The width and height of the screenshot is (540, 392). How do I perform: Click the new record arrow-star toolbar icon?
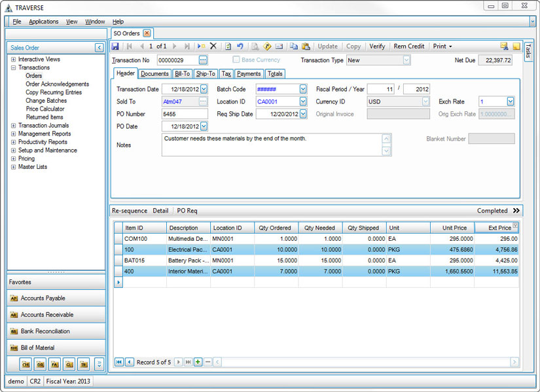[202, 46]
